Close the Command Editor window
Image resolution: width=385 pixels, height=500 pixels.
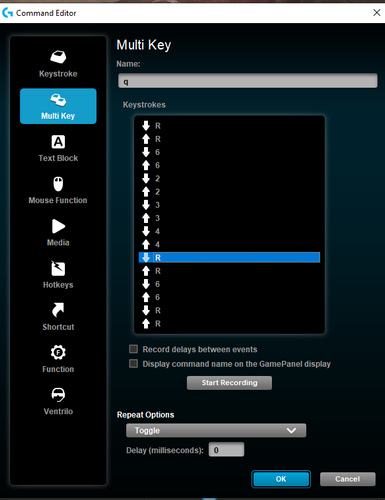pos(377,13)
